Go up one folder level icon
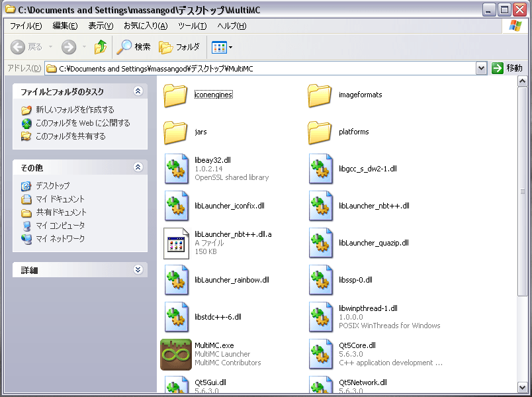 click(x=101, y=47)
